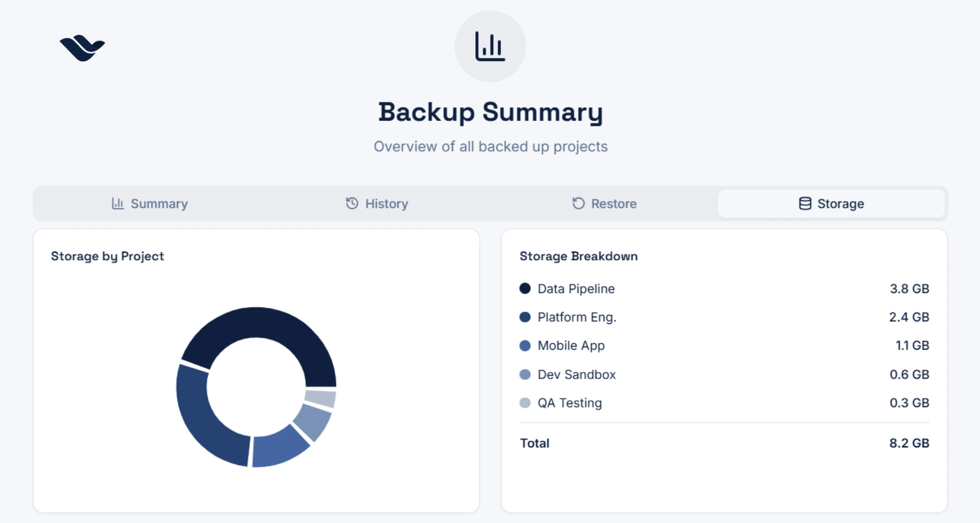Click the bar chart icon in Summary tab
This screenshot has height=523, width=980.
pos(118,203)
